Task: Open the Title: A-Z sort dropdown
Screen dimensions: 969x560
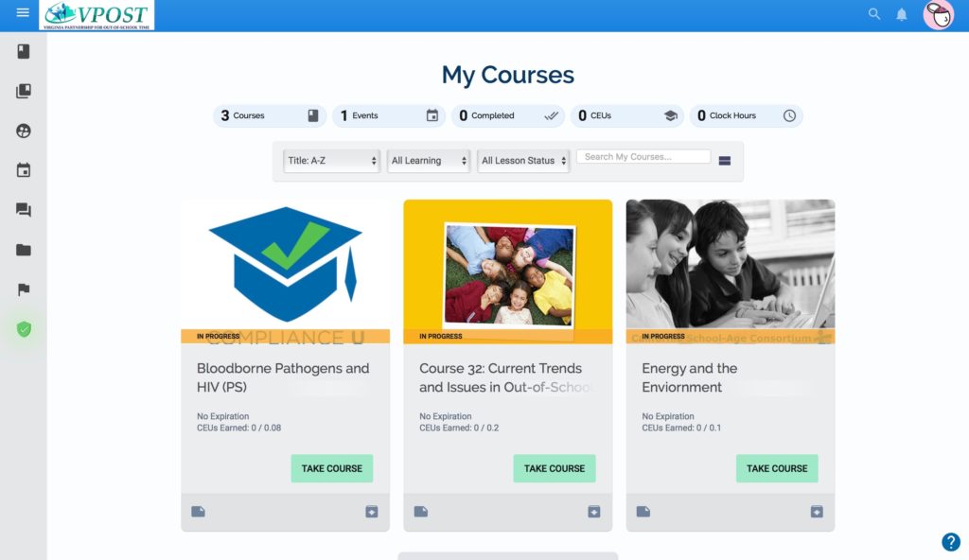Action: [x=331, y=161]
